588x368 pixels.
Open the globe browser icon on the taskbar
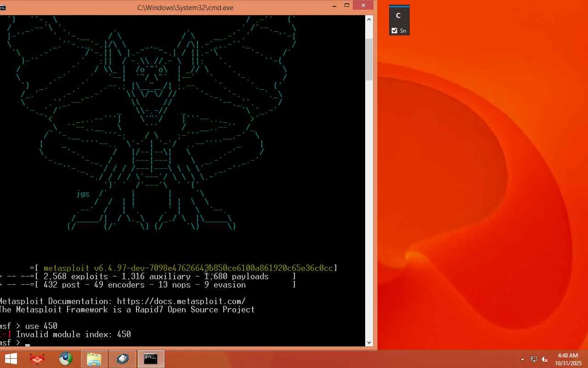(x=66, y=359)
